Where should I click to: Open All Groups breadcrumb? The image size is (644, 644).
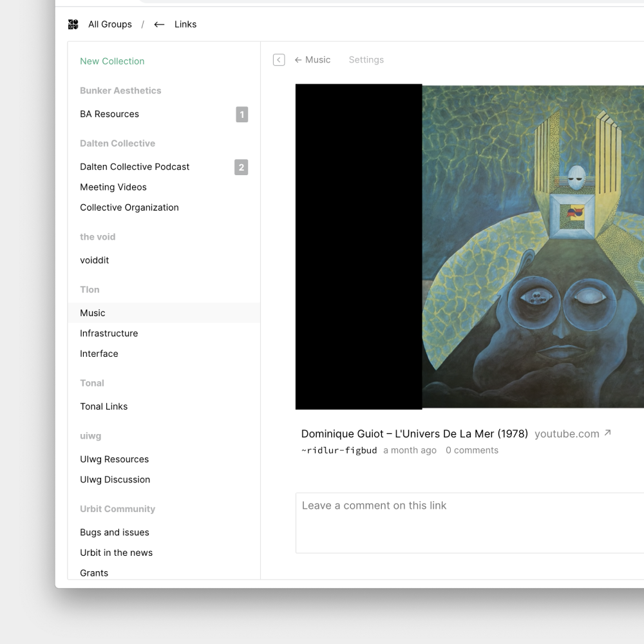[110, 24]
